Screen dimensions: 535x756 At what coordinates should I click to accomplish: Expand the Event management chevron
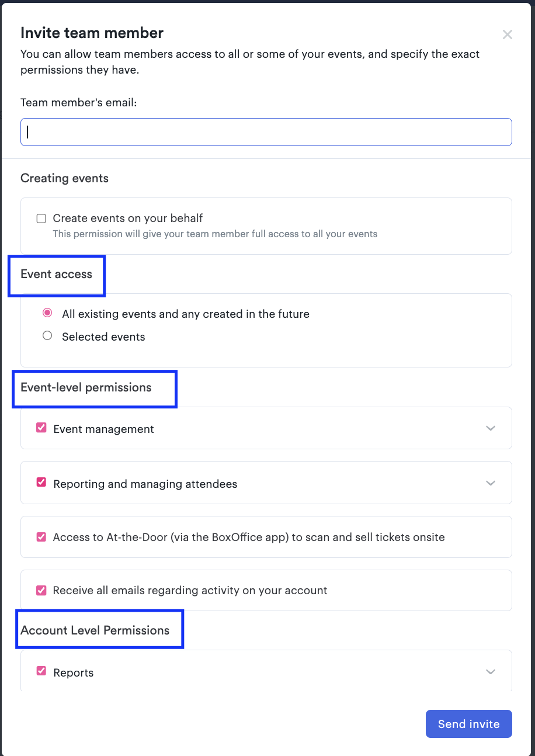pos(491,428)
